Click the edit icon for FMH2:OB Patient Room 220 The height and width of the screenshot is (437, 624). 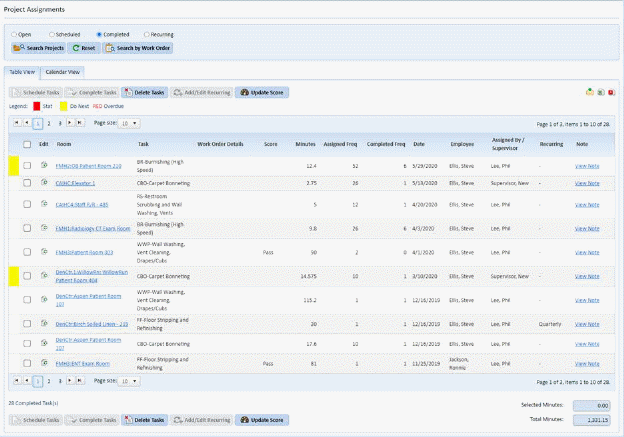[x=44, y=165]
